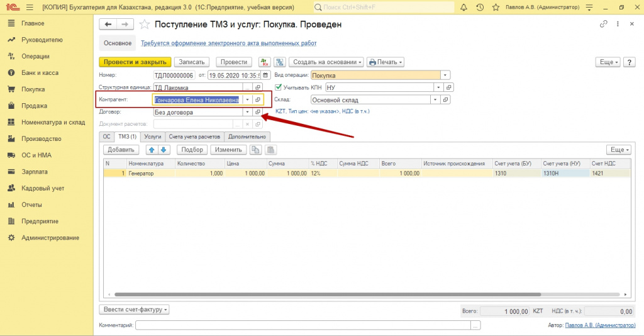Viewport: 644px width, 336px height.
Task: Click Подбор button
Action: [x=192, y=150]
